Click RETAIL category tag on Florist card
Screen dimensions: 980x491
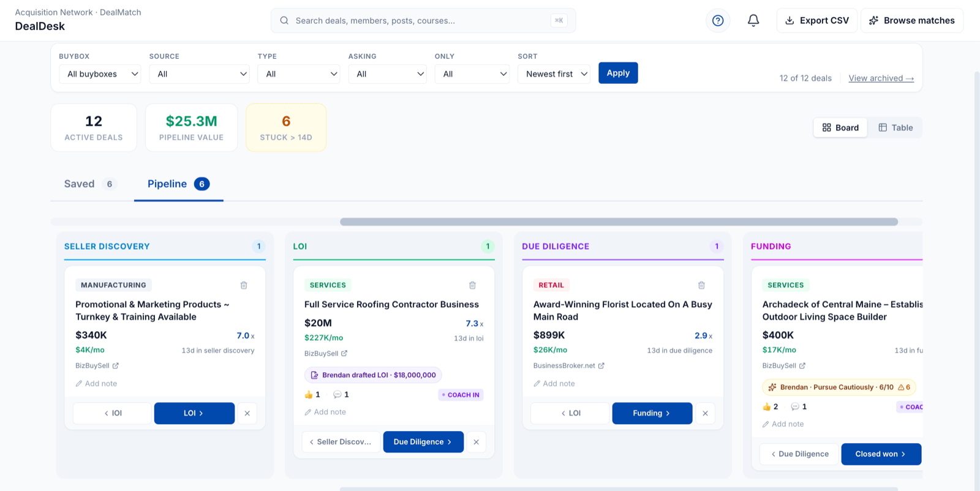click(551, 285)
